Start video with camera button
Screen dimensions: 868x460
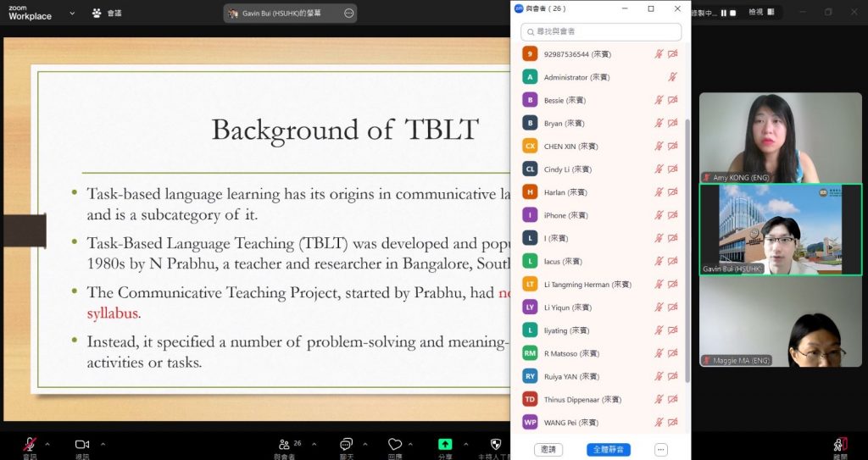[82, 445]
